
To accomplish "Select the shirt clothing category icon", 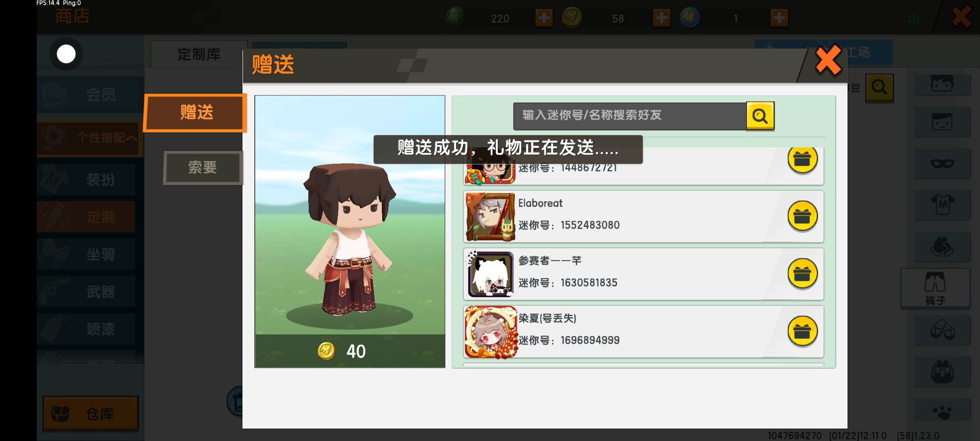I will [942, 205].
